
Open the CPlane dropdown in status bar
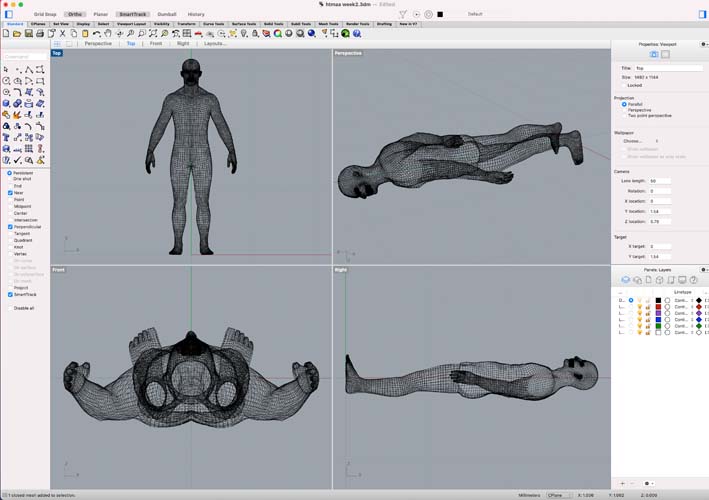click(x=559, y=495)
